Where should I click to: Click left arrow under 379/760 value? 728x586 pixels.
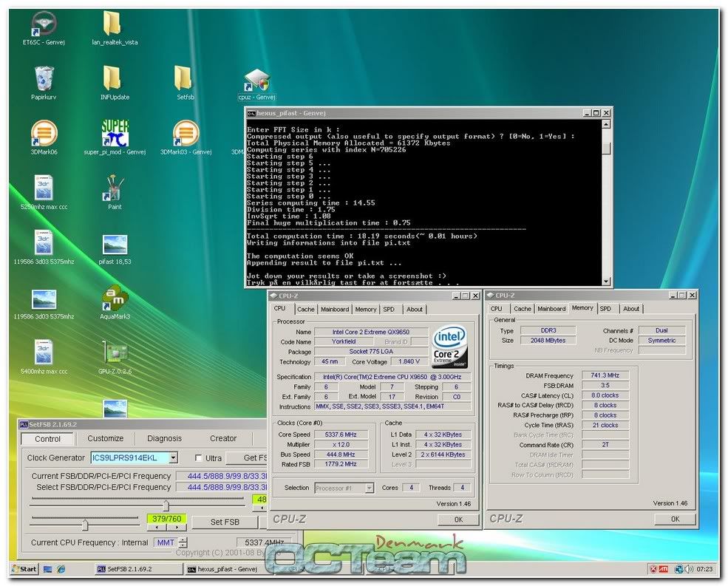157,527
